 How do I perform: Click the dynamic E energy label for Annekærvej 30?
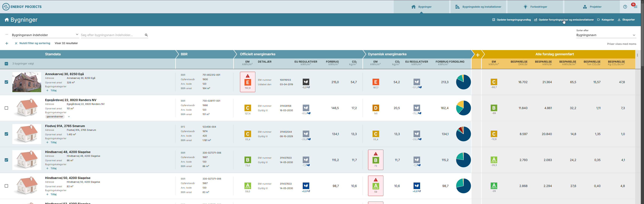(376, 82)
